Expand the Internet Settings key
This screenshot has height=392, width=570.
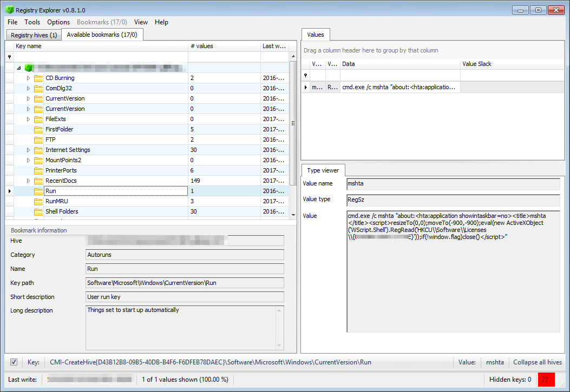[28, 150]
